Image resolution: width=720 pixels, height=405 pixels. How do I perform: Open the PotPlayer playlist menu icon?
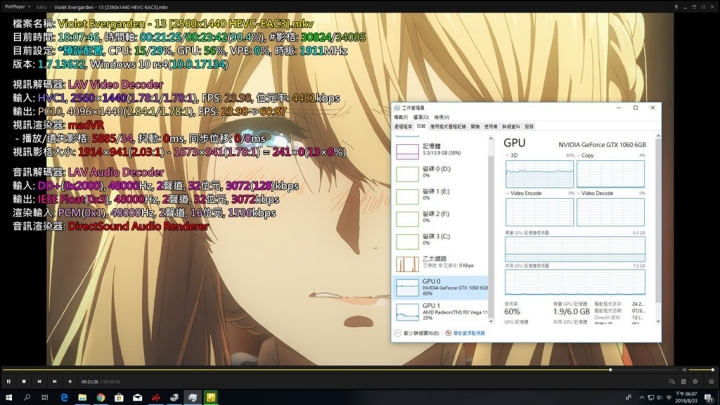pyautogui.click(x=711, y=381)
